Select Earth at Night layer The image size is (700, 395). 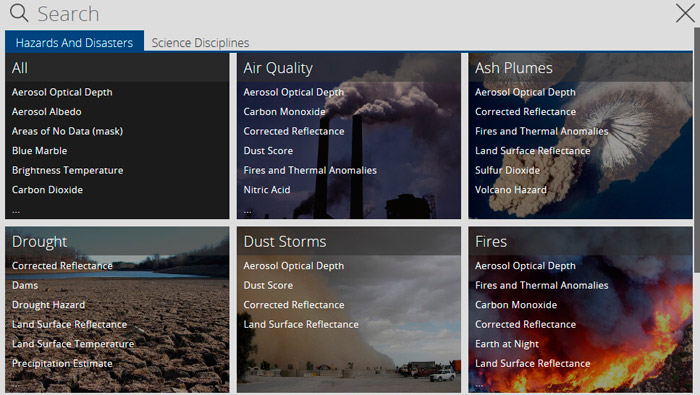[507, 344]
